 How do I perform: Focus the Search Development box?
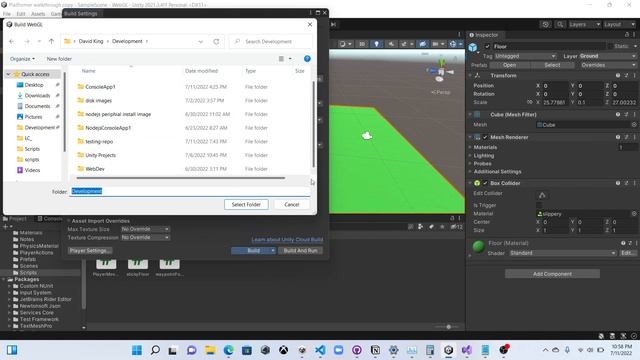pyautogui.click(x=271, y=41)
